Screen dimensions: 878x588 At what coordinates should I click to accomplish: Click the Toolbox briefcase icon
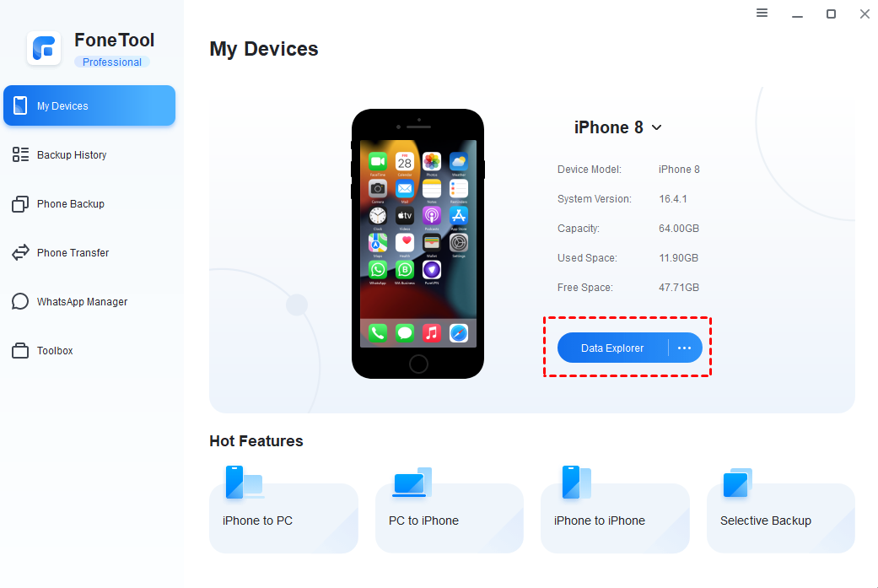click(x=20, y=351)
